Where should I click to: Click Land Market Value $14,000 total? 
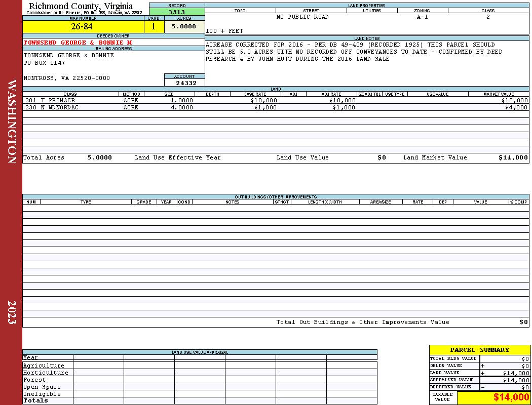click(513, 157)
